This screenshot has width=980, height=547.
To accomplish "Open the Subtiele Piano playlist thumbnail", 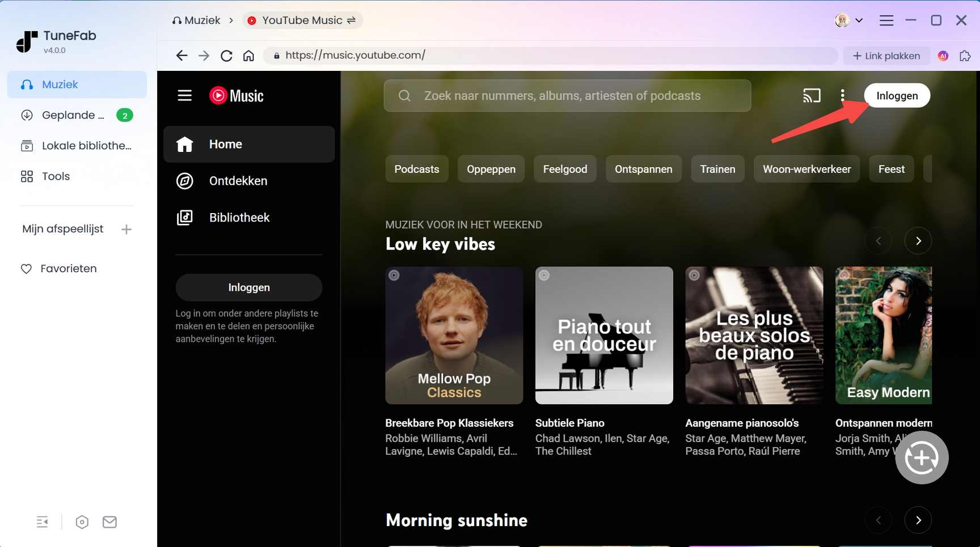I will 603,335.
